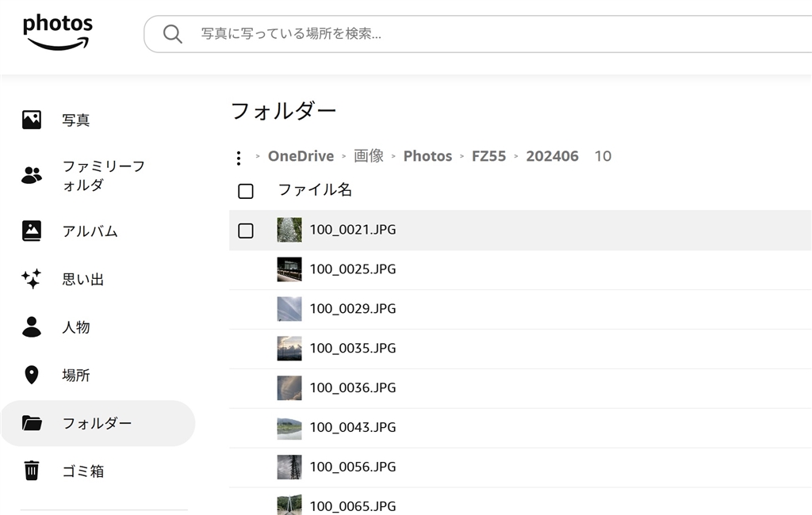Go to the Photos breadcrumb folder

(x=427, y=156)
